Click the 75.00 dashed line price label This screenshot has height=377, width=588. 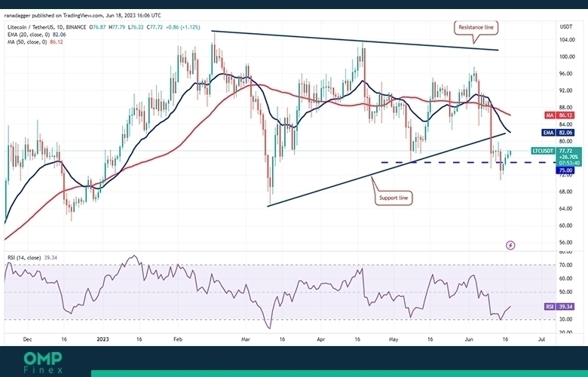pos(565,170)
